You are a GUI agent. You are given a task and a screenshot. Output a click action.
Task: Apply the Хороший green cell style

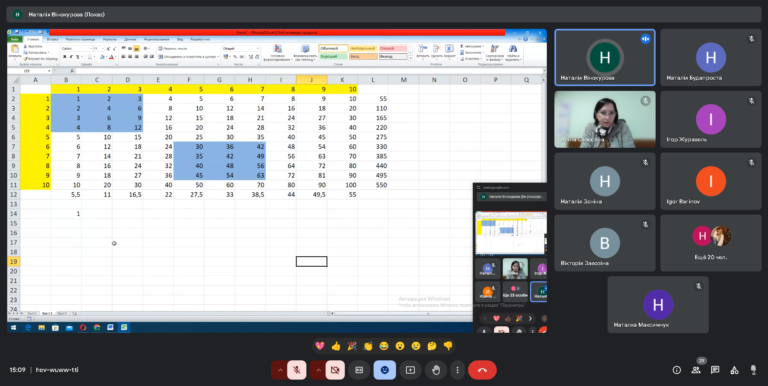(333, 57)
